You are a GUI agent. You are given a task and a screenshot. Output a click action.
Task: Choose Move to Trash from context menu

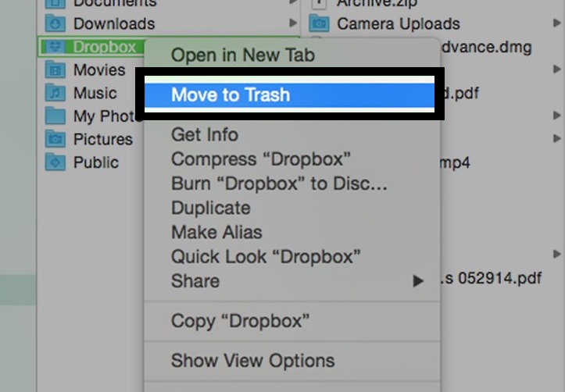(289, 95)
